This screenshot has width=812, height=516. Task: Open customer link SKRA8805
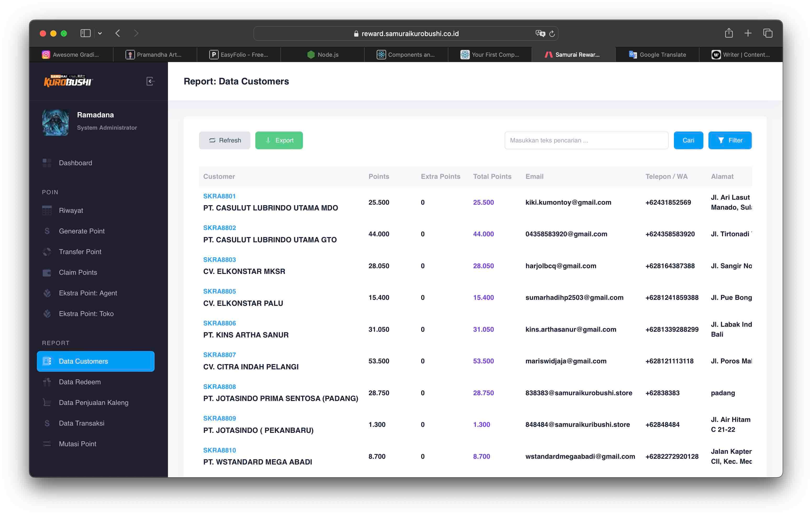(219, 291)
